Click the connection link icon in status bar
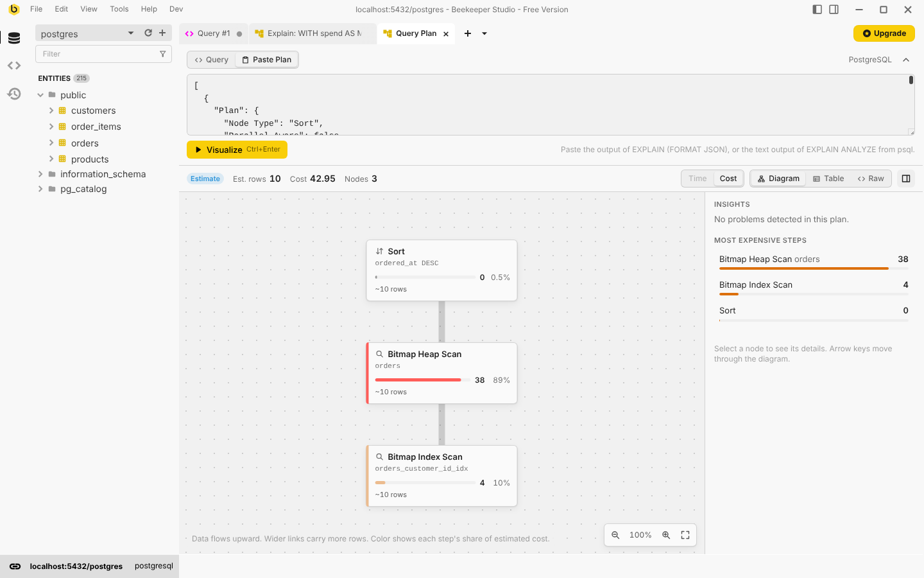 (x=15, y=566)
